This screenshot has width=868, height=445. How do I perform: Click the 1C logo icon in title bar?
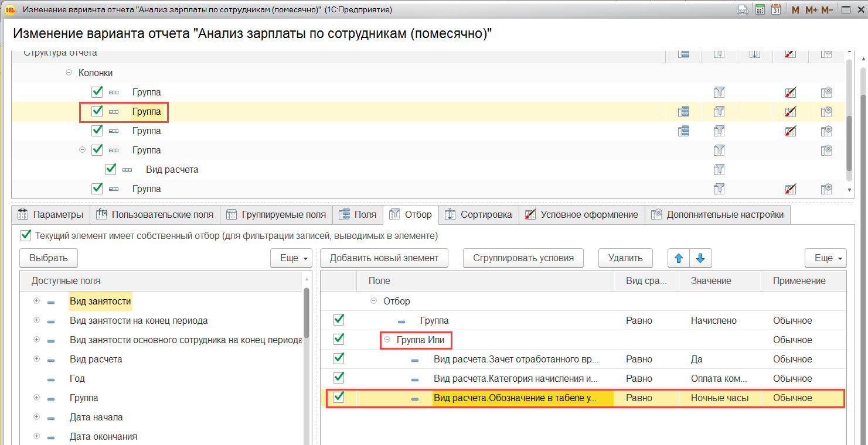click(x=10, y=9)
